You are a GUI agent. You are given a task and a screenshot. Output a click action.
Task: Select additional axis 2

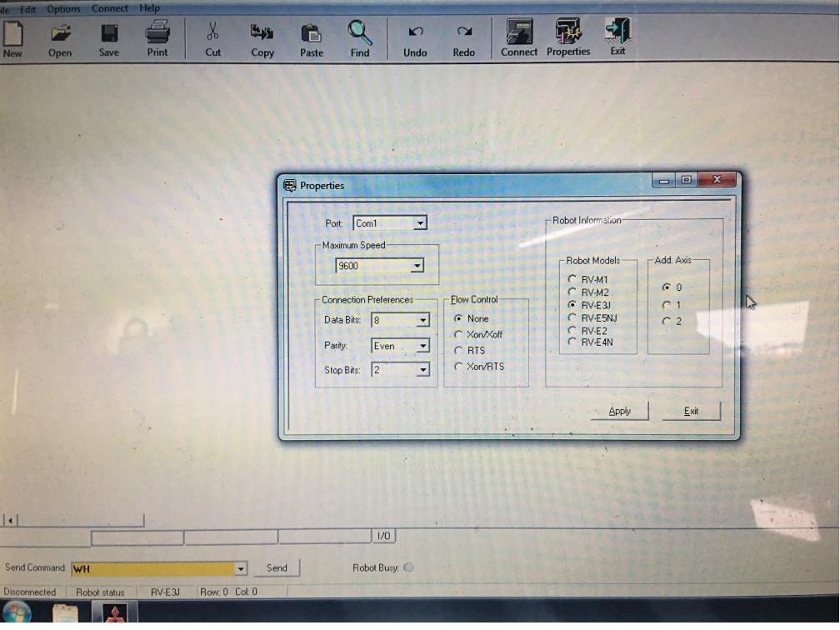point(667,322)
